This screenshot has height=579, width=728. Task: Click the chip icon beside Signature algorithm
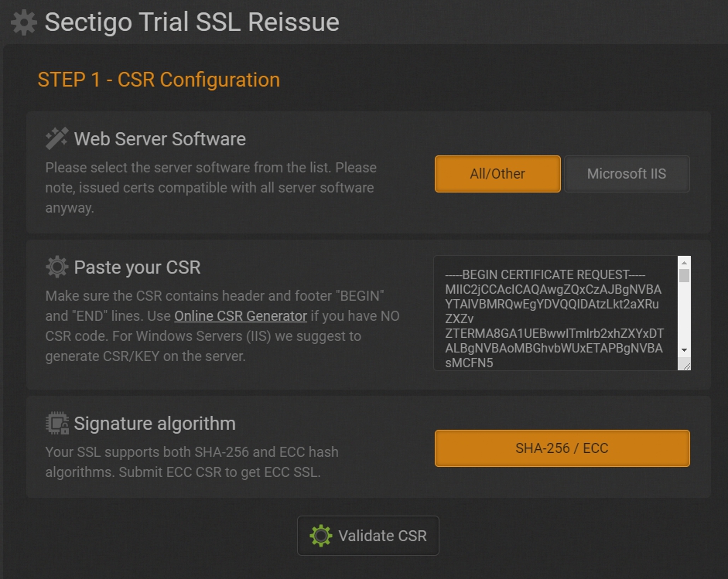[x=57, y=424]
